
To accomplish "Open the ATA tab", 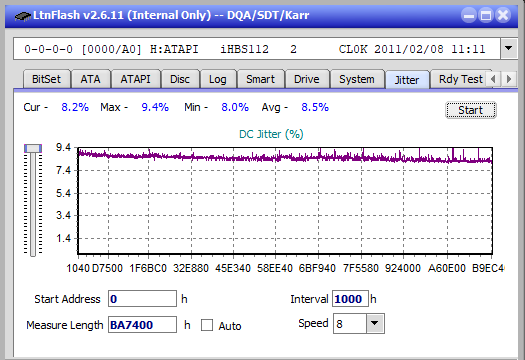I will [x=90, y=79].
